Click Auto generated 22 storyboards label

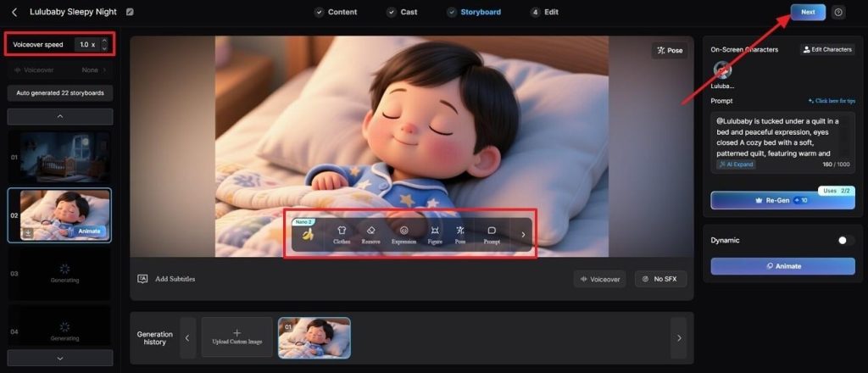pyautogui.click(x=60, y=93)
